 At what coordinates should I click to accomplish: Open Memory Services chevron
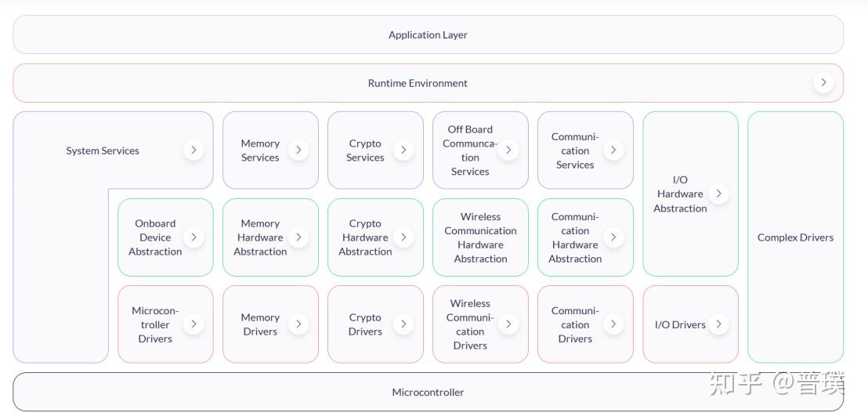298,150
